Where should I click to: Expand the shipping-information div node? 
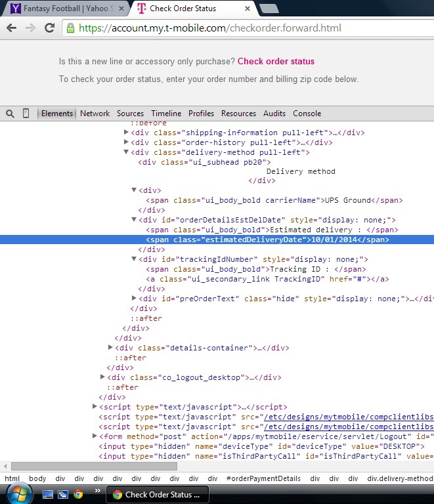click(x=126, y=132)
